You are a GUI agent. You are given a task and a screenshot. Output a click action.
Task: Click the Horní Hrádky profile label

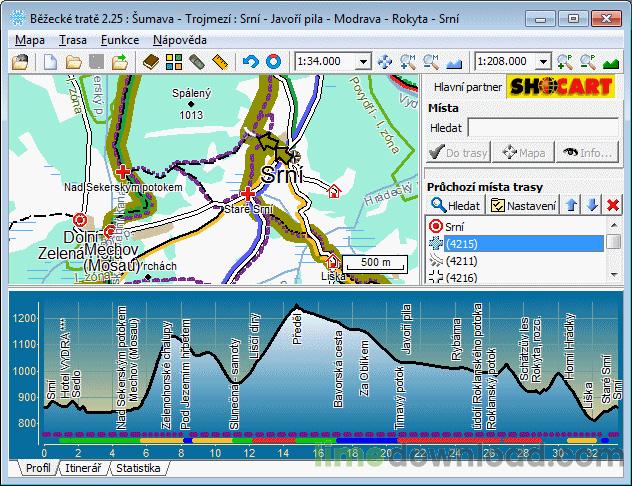click(568, 346)
